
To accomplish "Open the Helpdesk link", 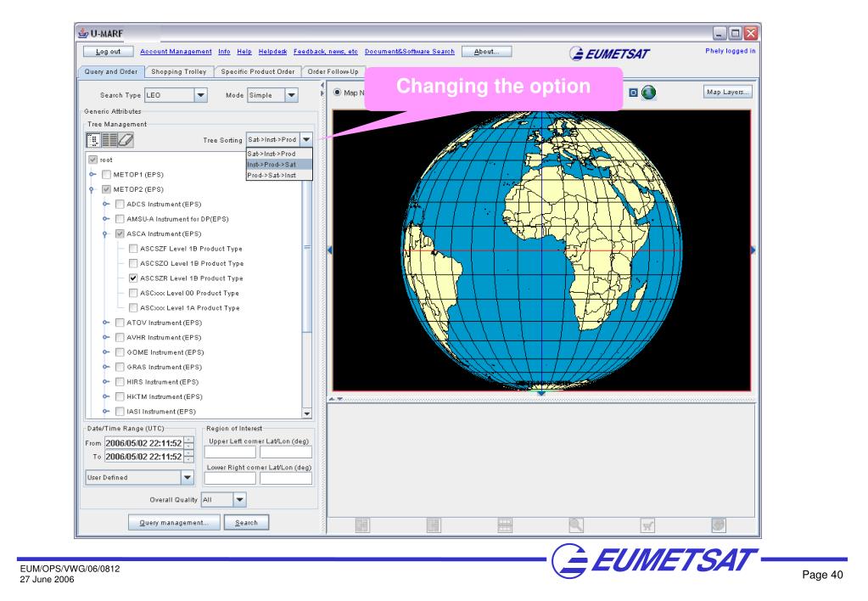I will (x=273, y=52).
